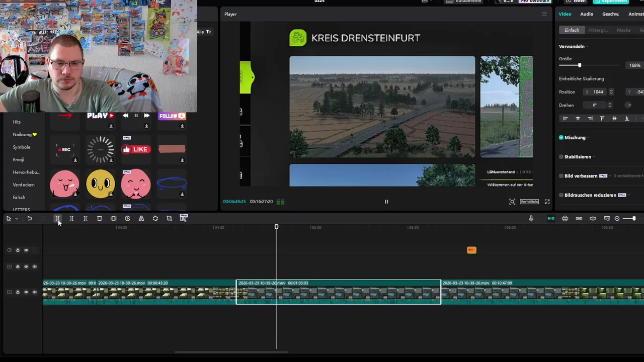Uncheck the Mischung checkbox
This screenshot has width=644, height=362.
point(561,137)
